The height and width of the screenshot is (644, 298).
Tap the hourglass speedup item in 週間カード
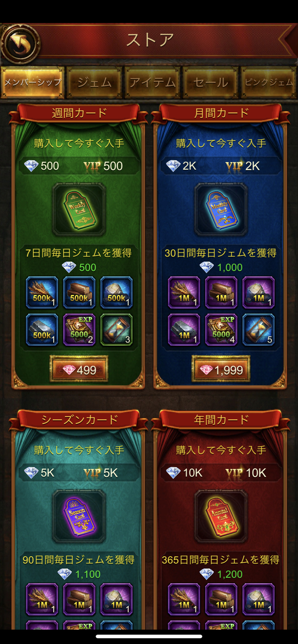click(x=116, y=330)
